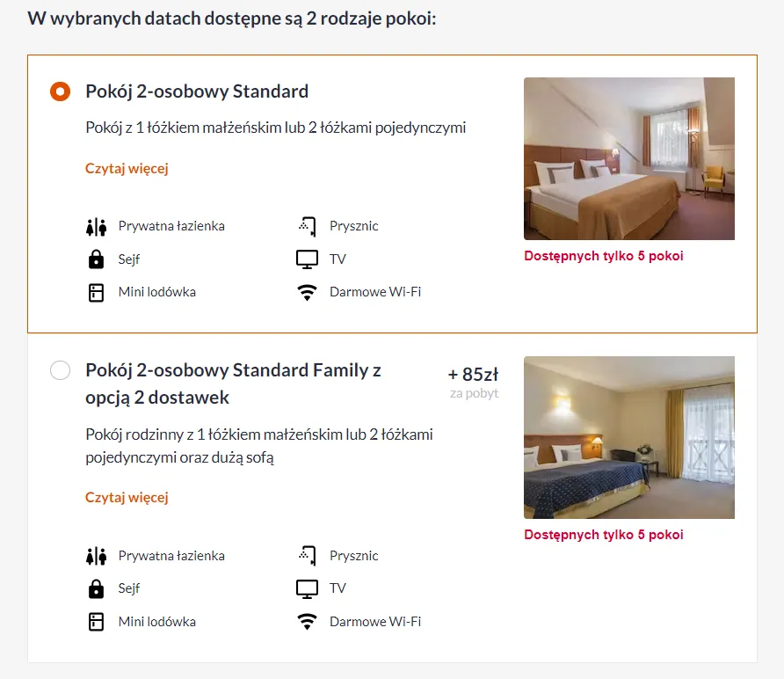Click the shower icon in Standard room
784x679 pixels.
pyautogui.click(x=306, y=226)
